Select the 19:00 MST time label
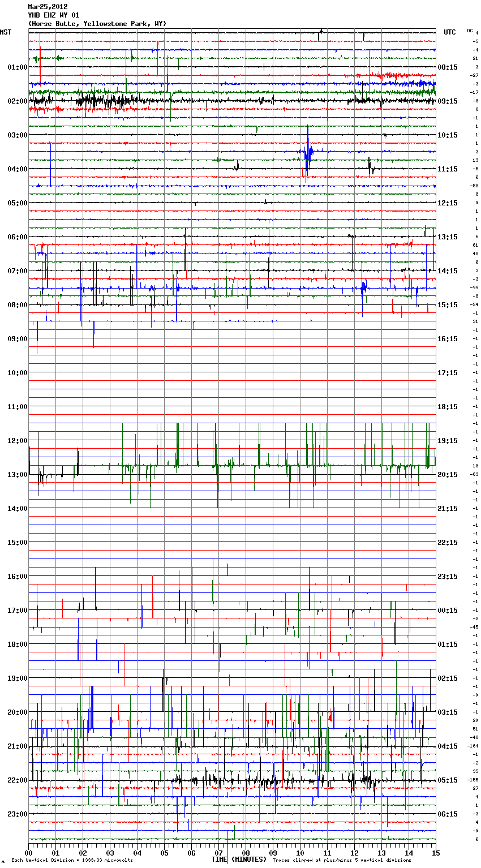 (17, 678)
